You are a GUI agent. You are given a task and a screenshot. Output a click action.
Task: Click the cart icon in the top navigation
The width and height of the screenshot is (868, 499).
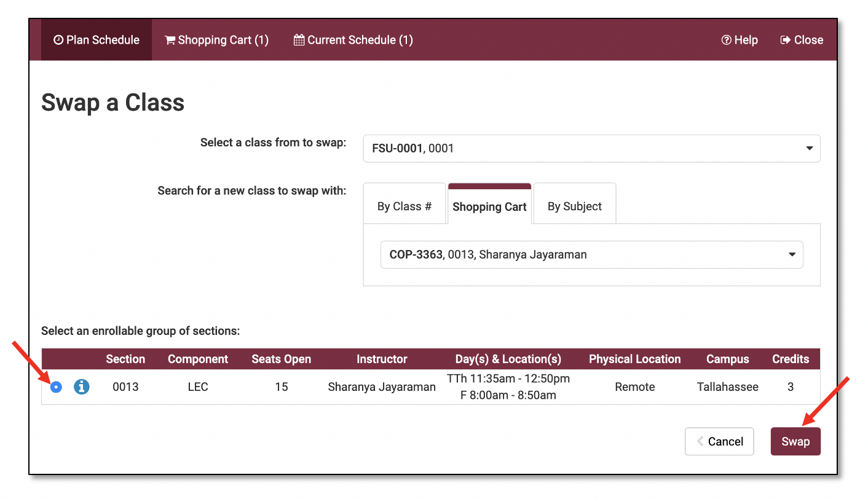pos(170,40)
